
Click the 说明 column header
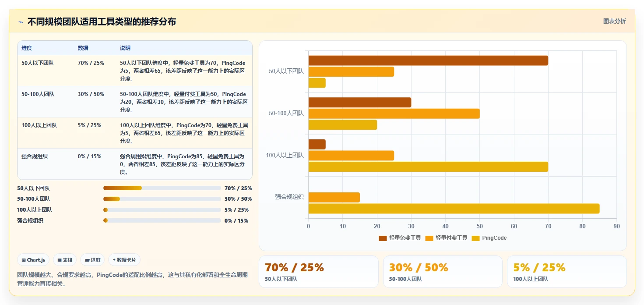click(125, 48)
